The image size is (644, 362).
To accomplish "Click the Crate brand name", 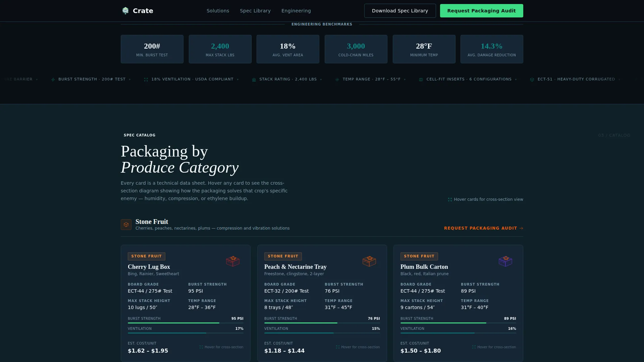I will point(143,11).
